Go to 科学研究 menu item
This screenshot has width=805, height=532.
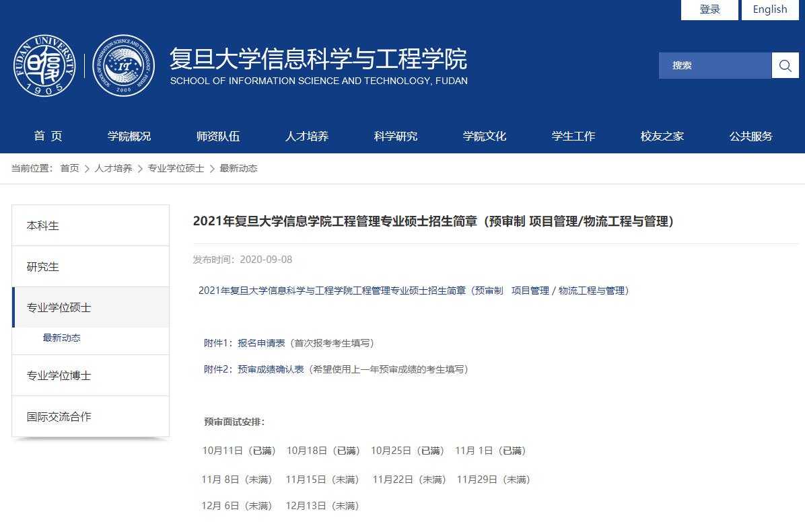396,136
